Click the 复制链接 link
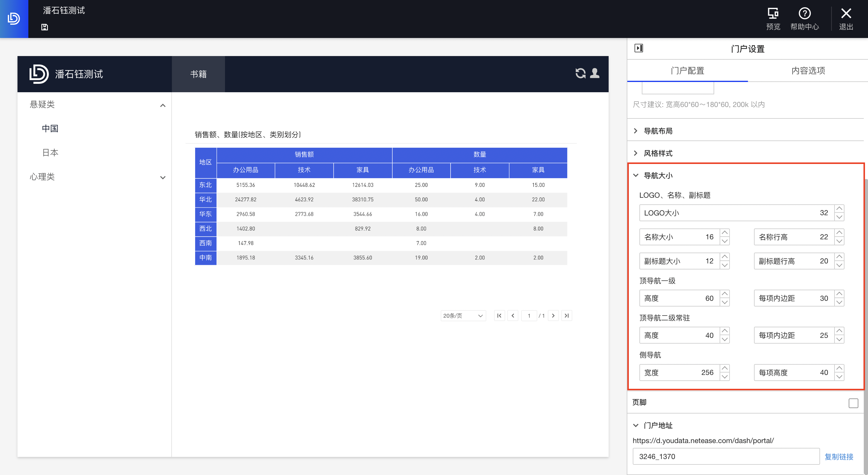Screen dimensions: 868x475 (839, 457)
